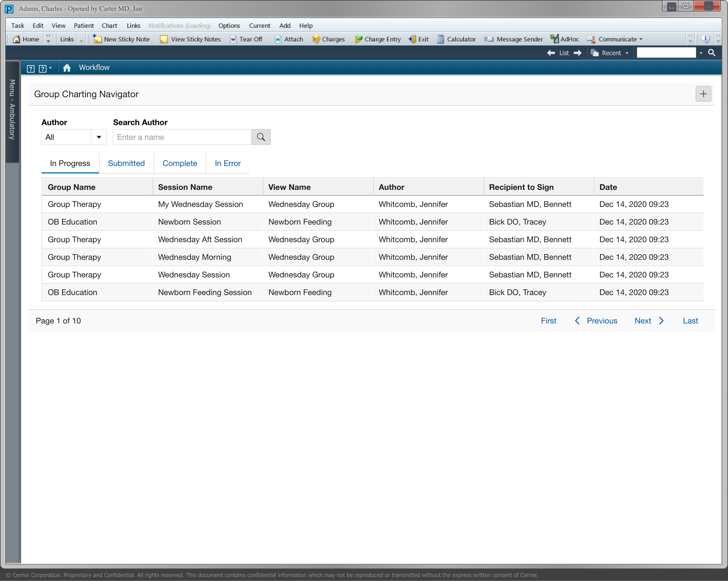
Task: Select the Wednesday Morning row
Action: (372, 257)
